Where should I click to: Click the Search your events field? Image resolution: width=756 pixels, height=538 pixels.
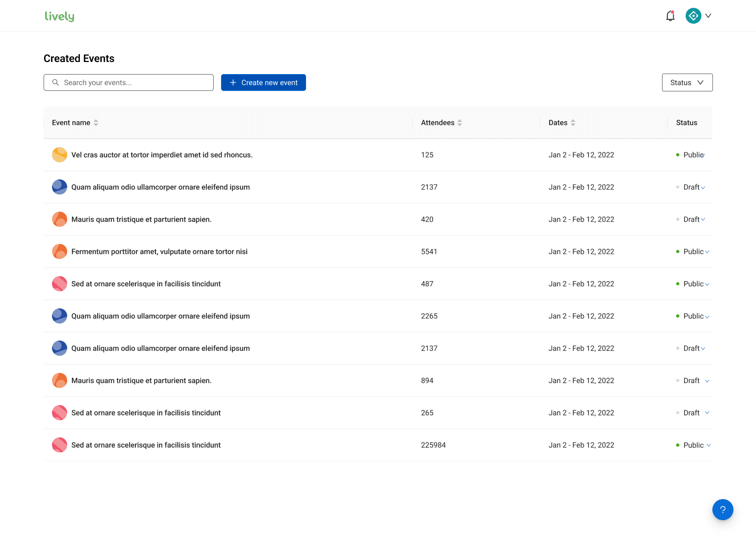coord(128,82)
